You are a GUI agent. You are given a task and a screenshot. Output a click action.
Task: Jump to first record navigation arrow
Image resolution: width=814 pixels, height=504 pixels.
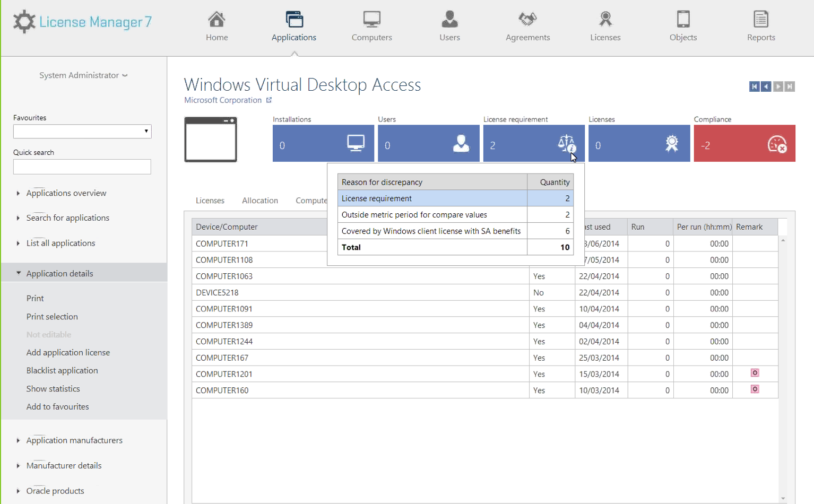point(754,86)
